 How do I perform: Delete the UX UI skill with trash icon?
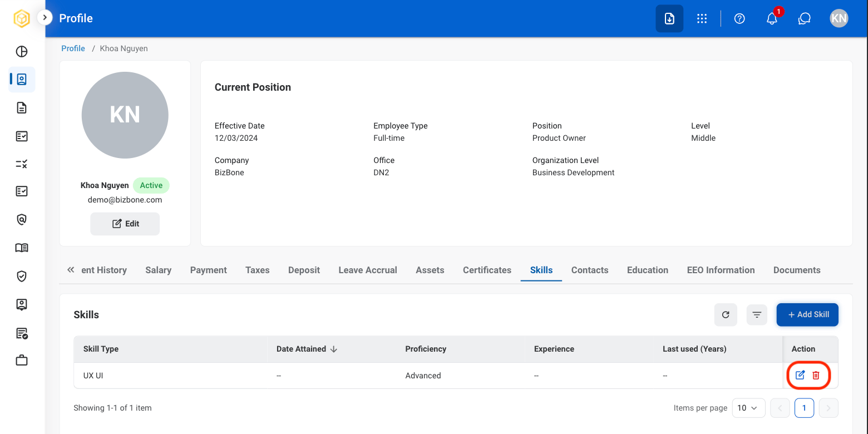click(816, 375)
